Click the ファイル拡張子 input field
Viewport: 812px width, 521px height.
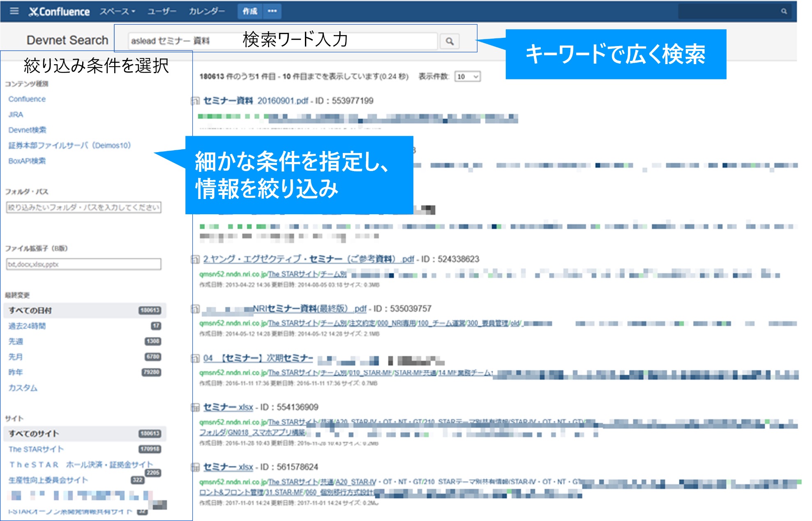[x=83, y=264]
